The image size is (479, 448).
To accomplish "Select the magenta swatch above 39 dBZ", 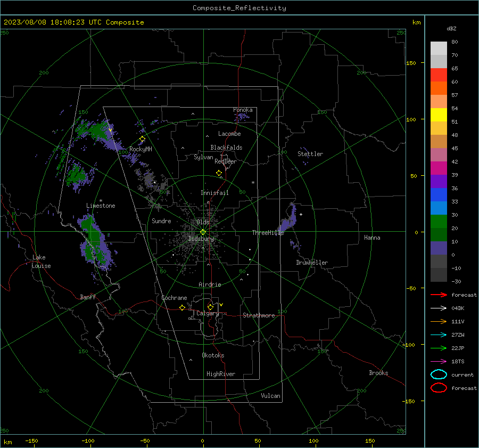I will [x=439, y=168].
